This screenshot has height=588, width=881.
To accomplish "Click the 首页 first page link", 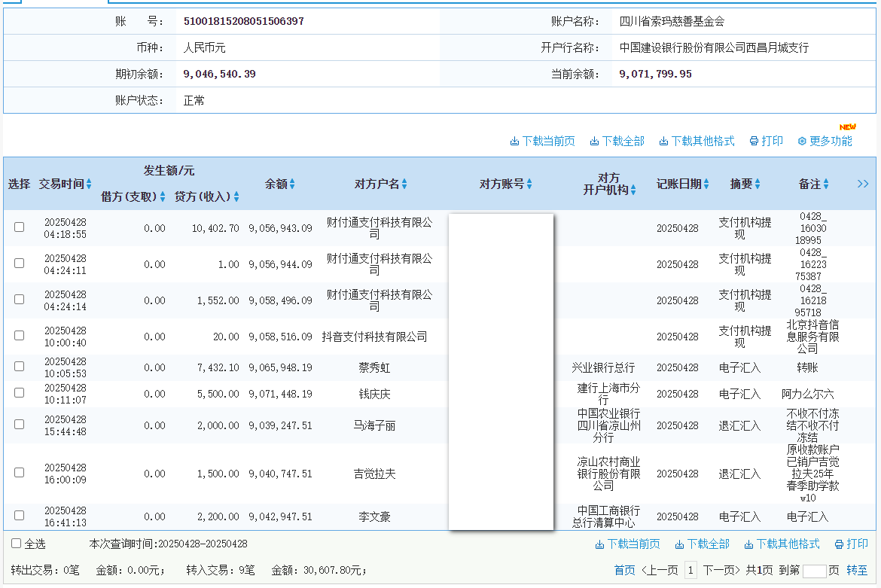I will click(x=624, y=571).
